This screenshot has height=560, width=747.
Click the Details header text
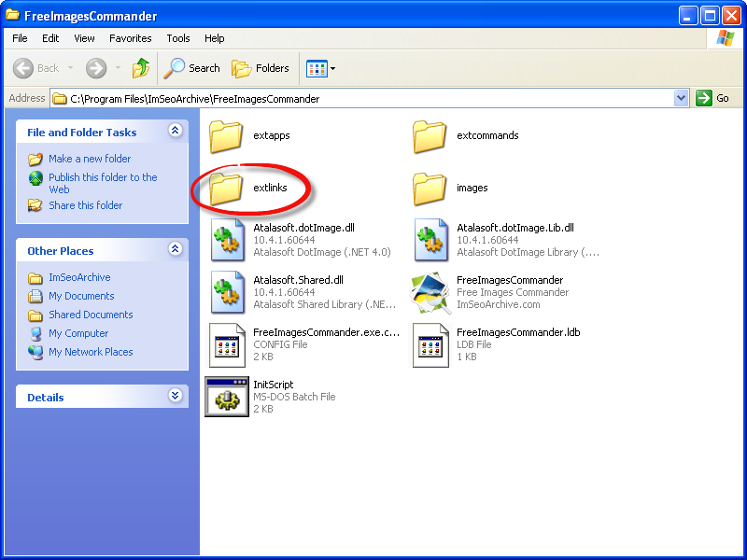tap(45, 398)
